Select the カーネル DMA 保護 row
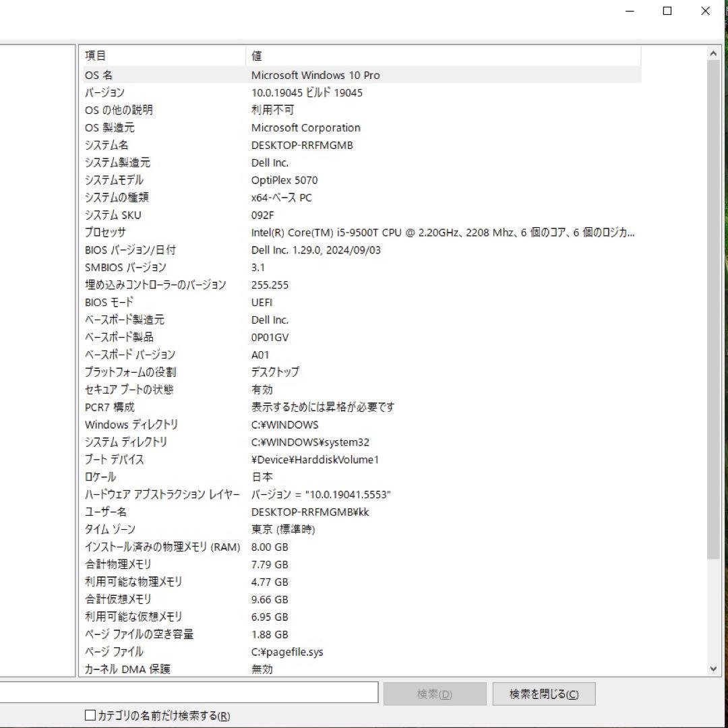728x728 pixels. coord(202,669)
